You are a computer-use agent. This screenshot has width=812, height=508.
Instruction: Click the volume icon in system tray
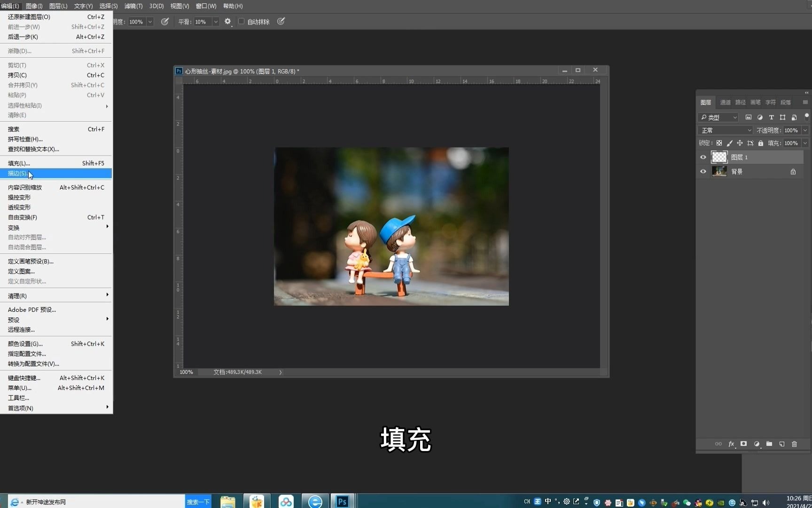coord(766,502)
